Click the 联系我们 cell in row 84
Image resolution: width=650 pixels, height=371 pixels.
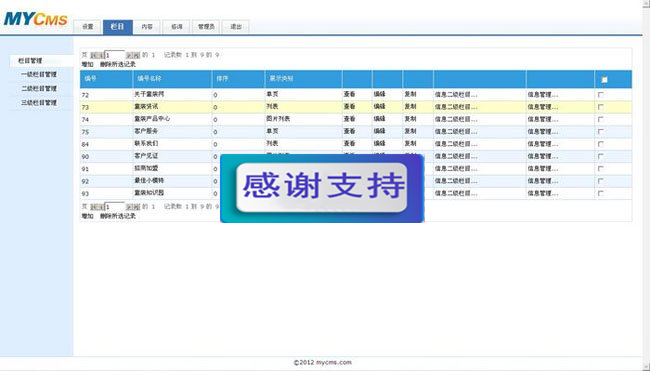tap(146, 144)
